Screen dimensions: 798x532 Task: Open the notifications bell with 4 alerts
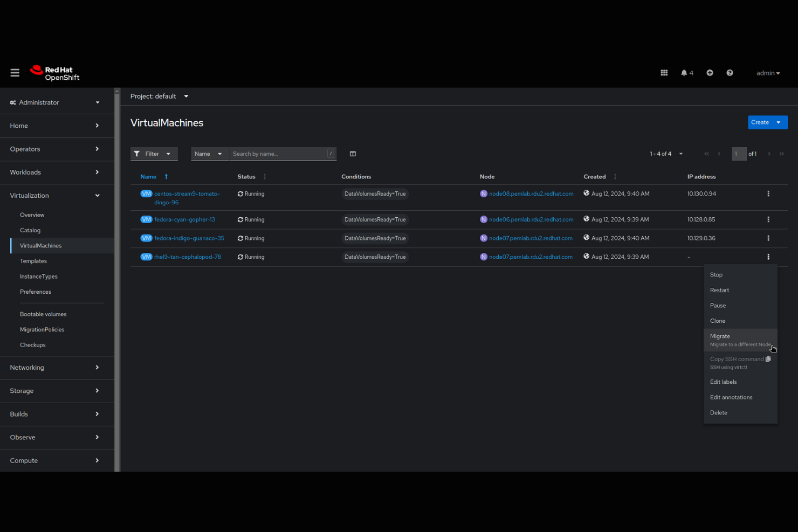click(684, 72)
